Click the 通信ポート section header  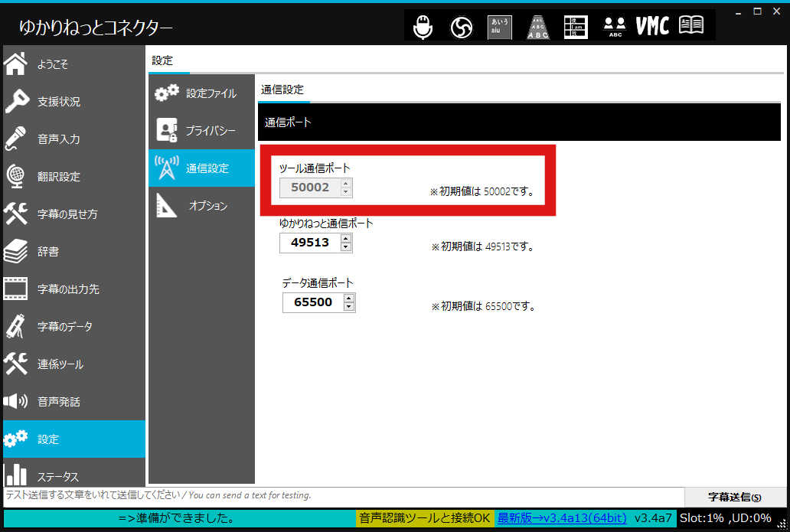point(520,122)
